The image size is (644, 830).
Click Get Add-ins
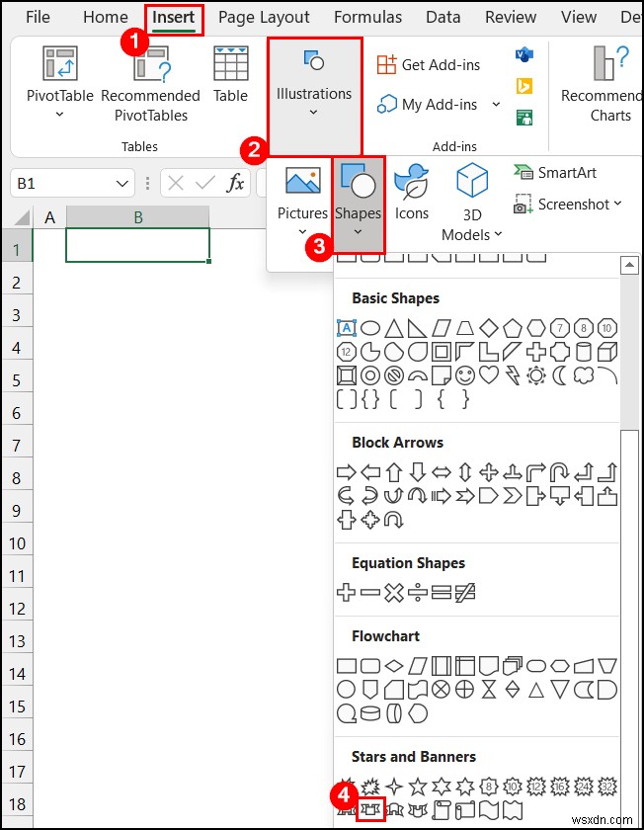429,64
